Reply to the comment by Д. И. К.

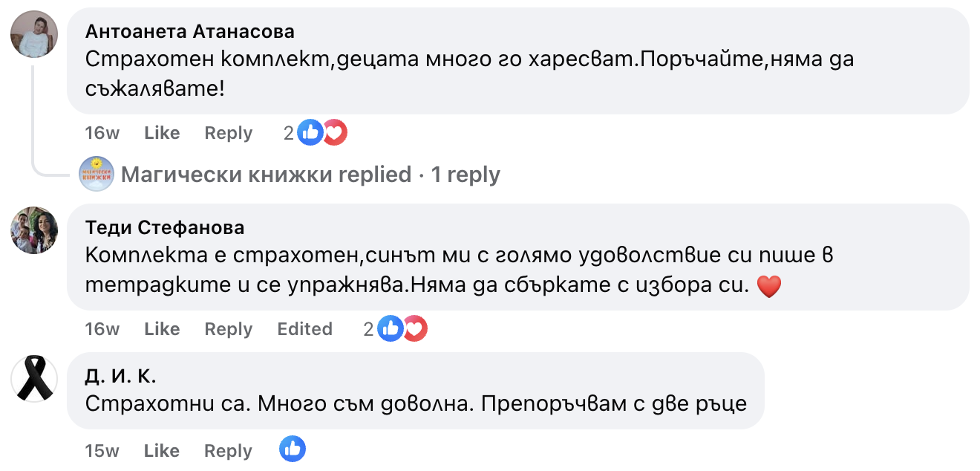pyautogui.click(x=228, y=451)
